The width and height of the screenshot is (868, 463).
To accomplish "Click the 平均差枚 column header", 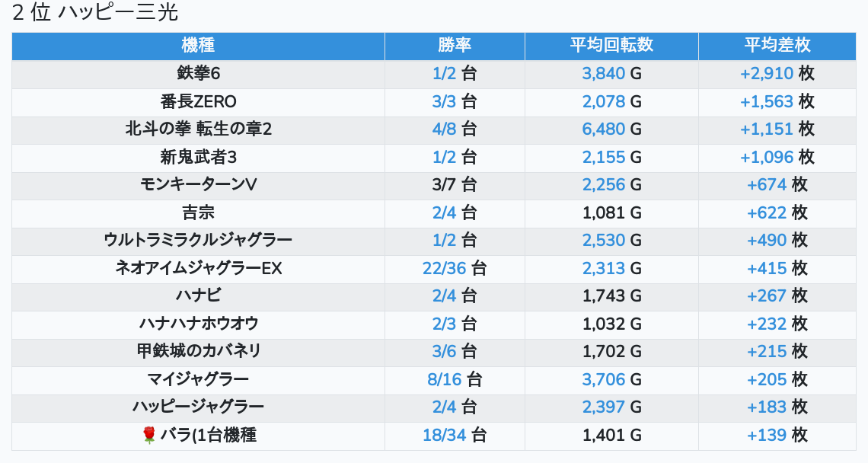I will (777, 46).
